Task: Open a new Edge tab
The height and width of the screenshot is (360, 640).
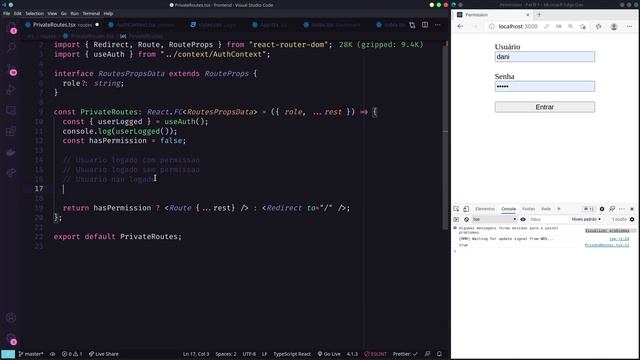Action: tap(539, 15)
